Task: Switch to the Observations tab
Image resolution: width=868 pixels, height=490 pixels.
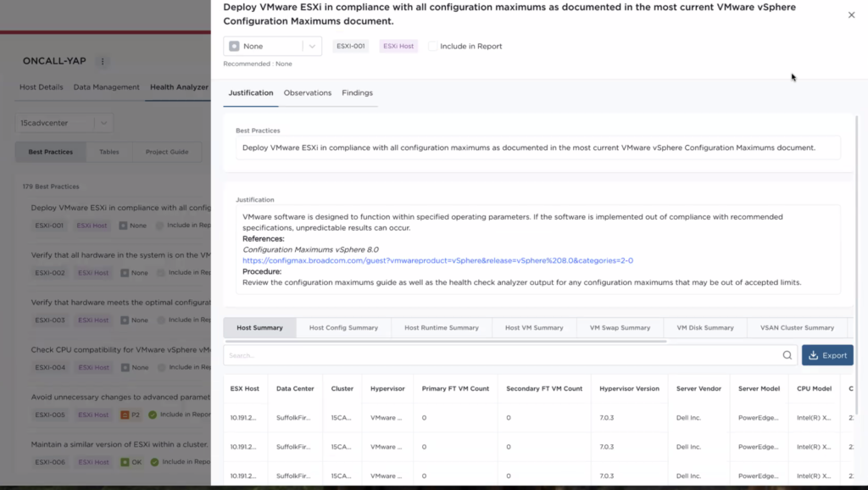Action: [307, 93]
